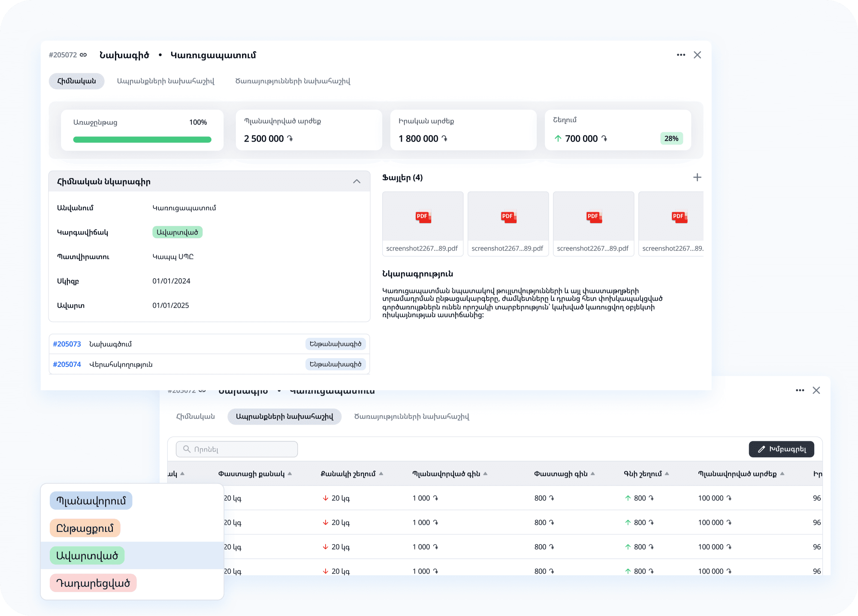Select Պլանավորում status option
This screenshot has width=858, height=616.
91,501
